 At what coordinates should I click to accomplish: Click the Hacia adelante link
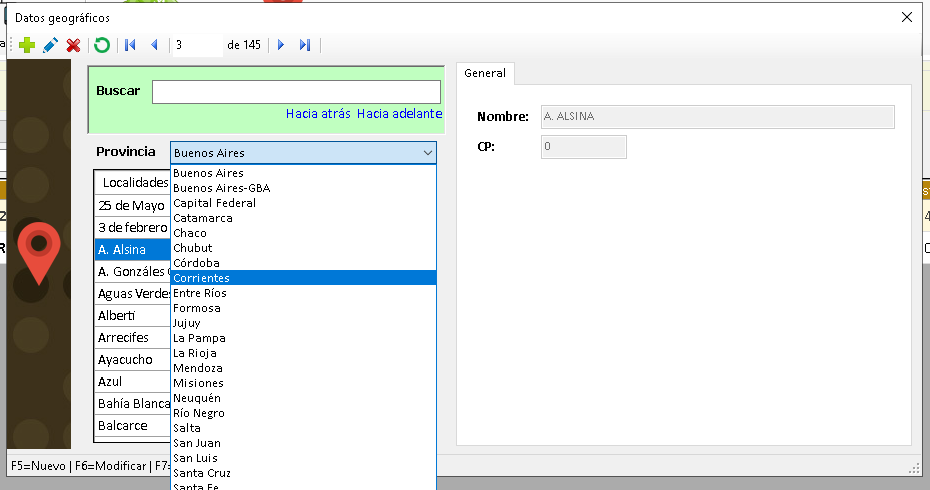(x=399, y=114)
